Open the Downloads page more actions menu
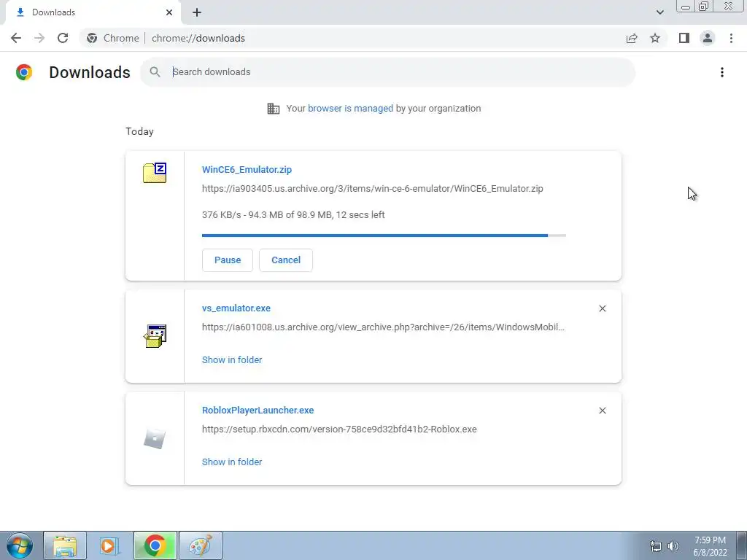 [722, 72]
